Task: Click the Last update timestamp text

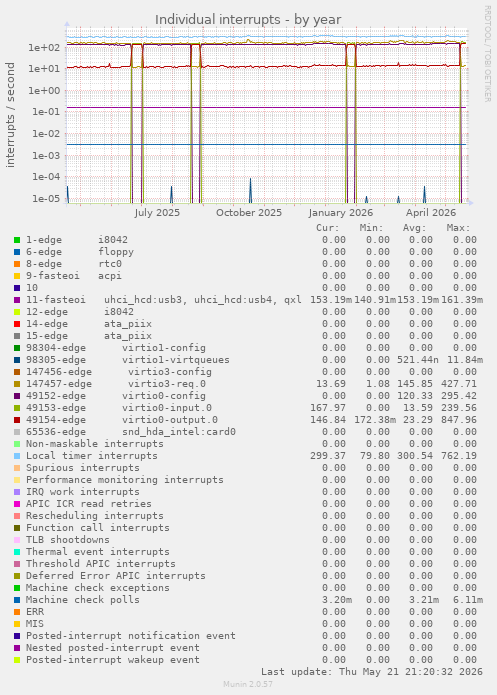Action: coord(372,672)
